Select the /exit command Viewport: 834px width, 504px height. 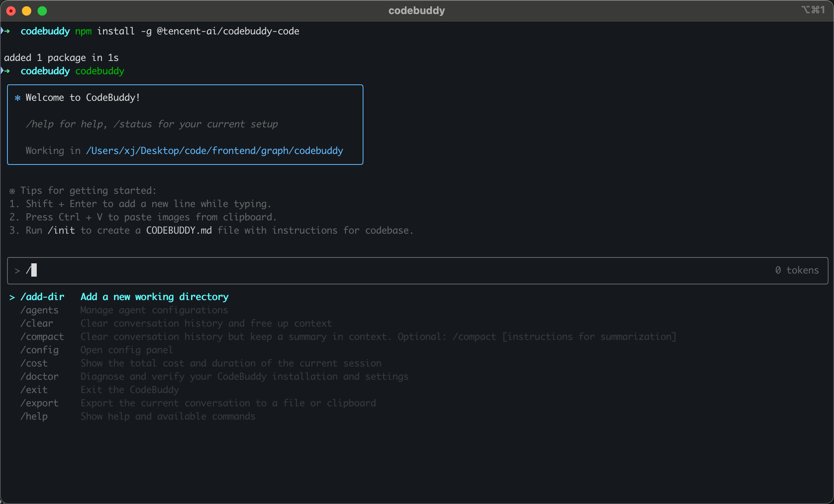(34, 390)
